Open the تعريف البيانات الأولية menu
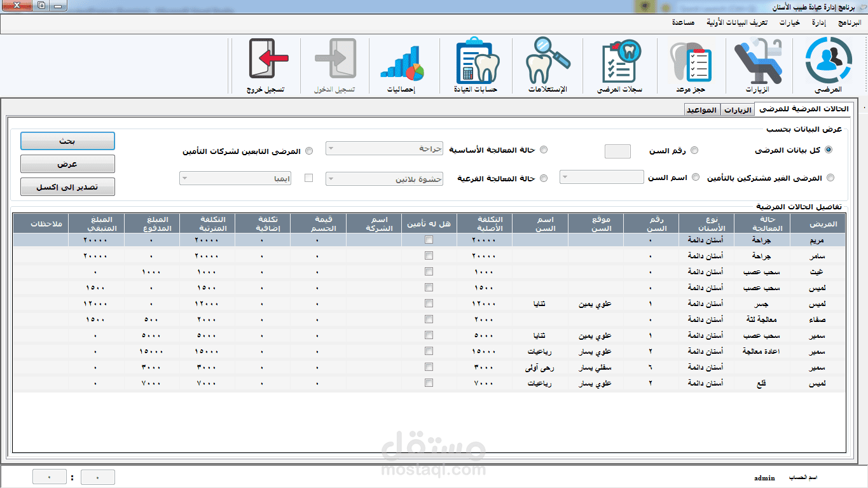This screenshot has height=488, width=868. tap(737, 22)
